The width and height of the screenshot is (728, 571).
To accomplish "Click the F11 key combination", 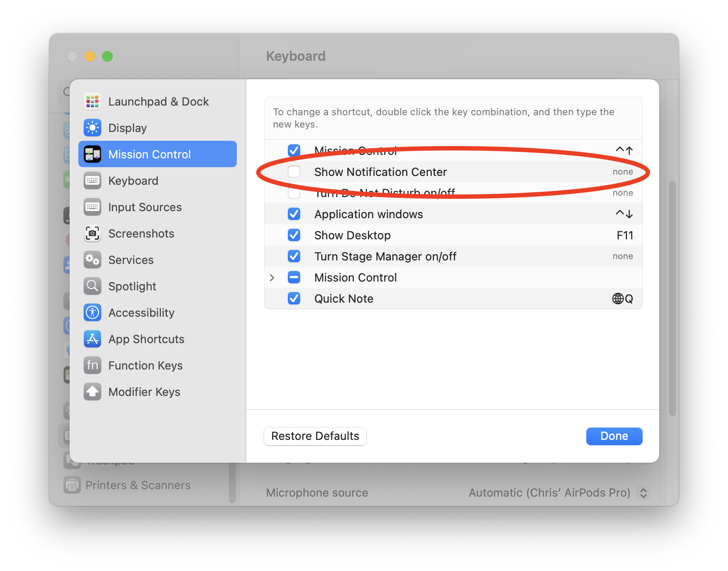I will (625, 235).
